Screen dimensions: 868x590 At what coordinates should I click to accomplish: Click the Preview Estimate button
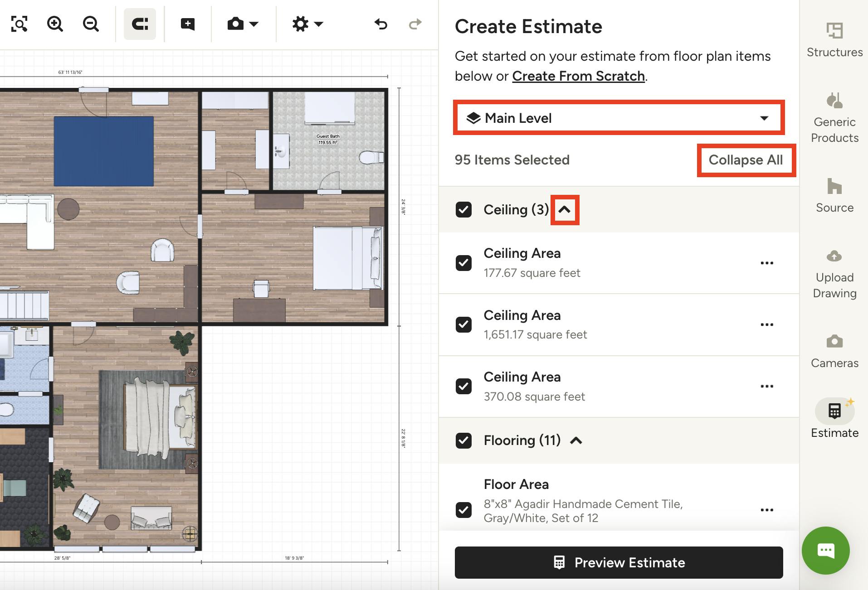[618, 562]
